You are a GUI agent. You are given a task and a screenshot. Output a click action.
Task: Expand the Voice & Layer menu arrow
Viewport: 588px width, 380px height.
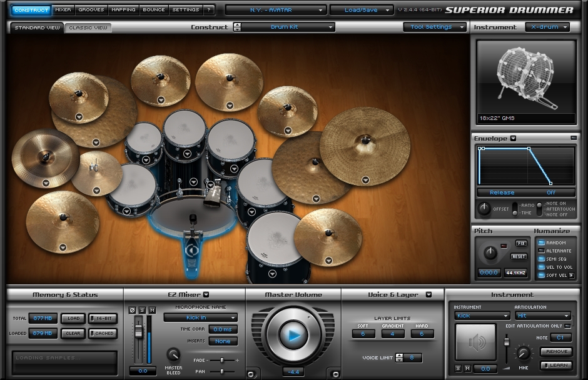[428, 294]
